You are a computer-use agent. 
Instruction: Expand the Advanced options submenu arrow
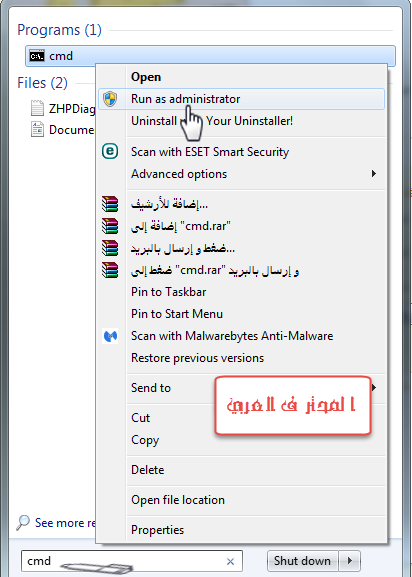click(x=374, y=173)
